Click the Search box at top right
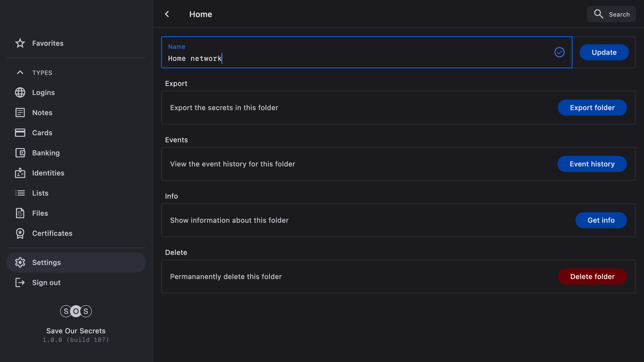Screen dimensions: 644x362 click(611, 14)
